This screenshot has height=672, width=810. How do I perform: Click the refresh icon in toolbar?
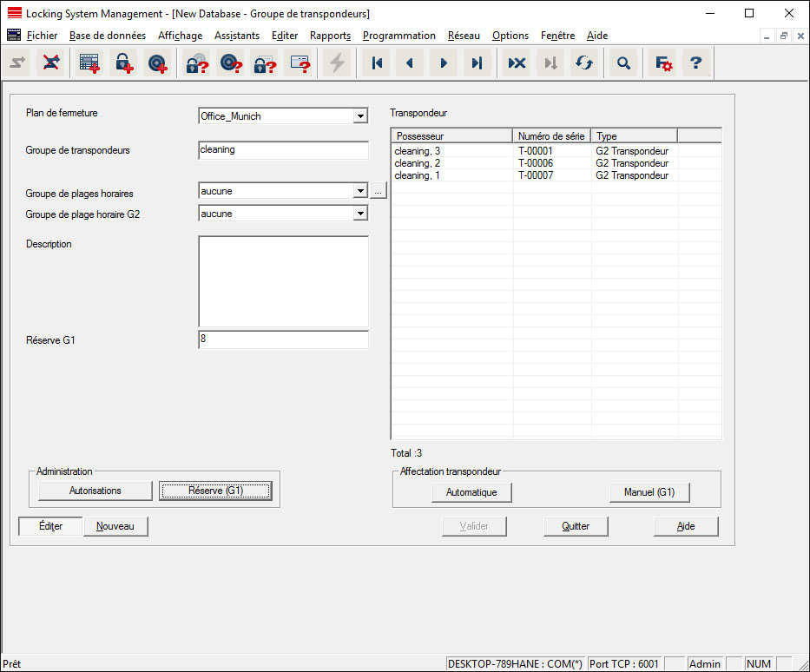point(584,63)
